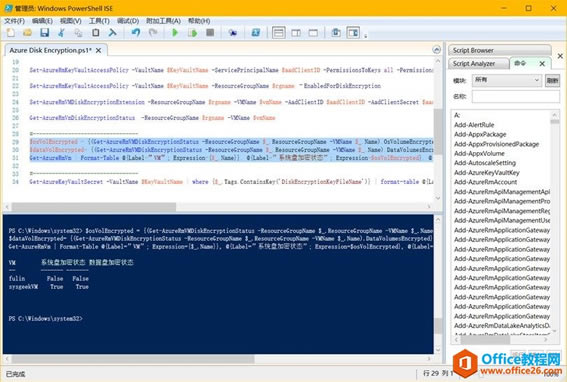Image resolution: width=567 pixels, height=382 pixels.
Task: Select Add-AlertRule in the command list
Action: pos(474,125)
